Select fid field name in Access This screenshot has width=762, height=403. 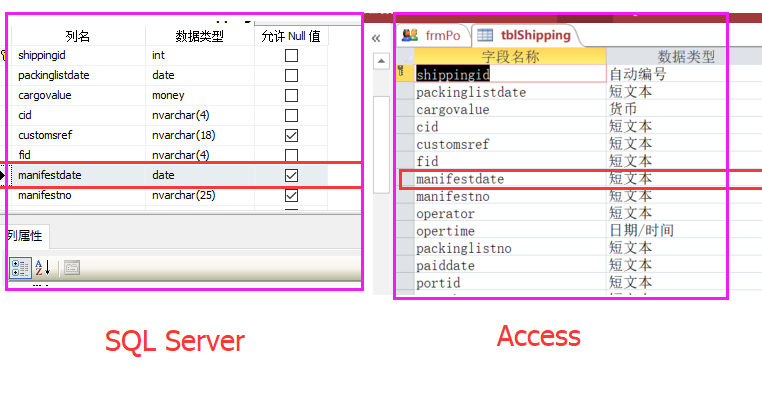point(427,161)
